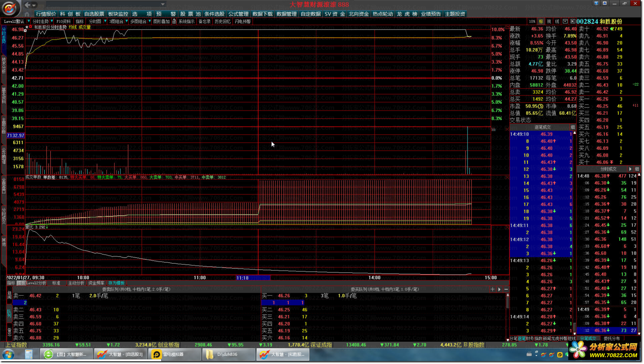
Task: Toggle 标 mode button
Action: coord(541,21)
